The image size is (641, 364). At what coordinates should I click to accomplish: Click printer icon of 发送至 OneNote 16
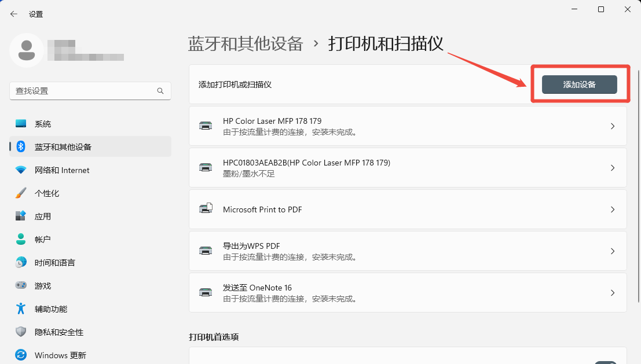tap(206, 292)
